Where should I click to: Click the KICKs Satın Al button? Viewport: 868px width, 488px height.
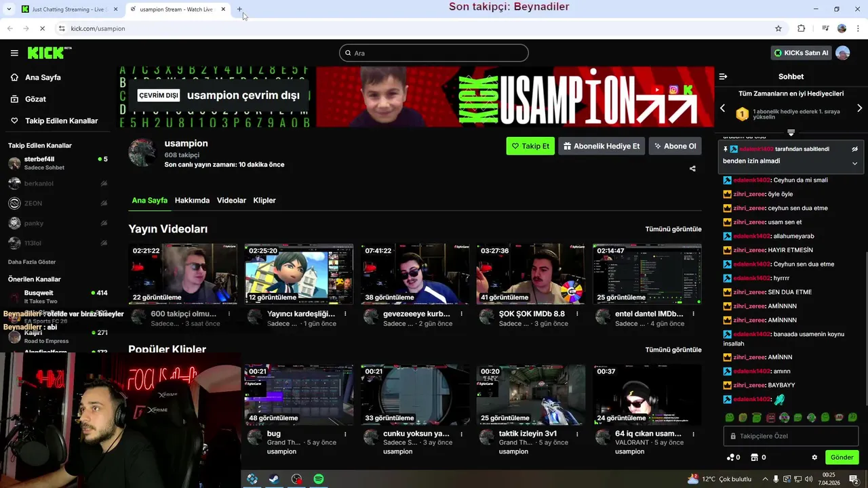[802, 53]
